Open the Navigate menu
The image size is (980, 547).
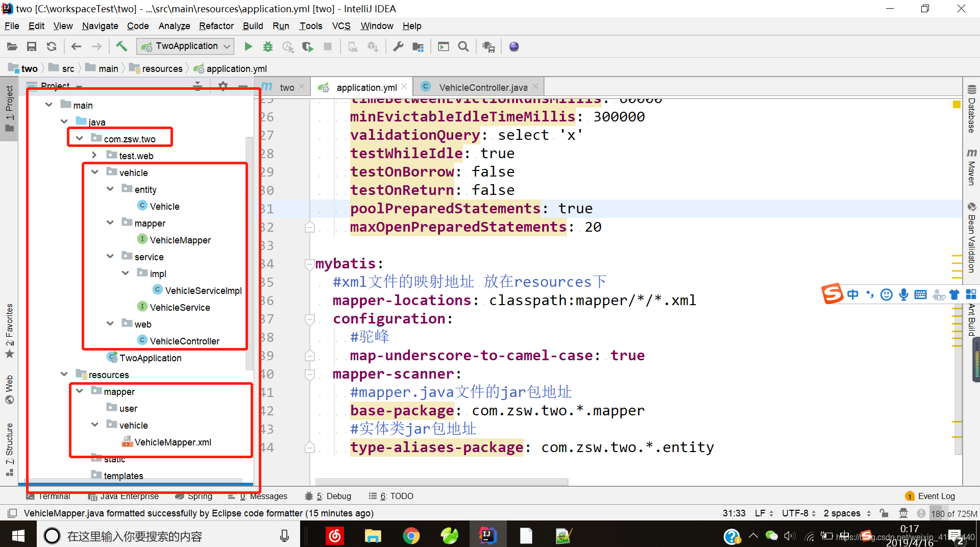point(100,26)
